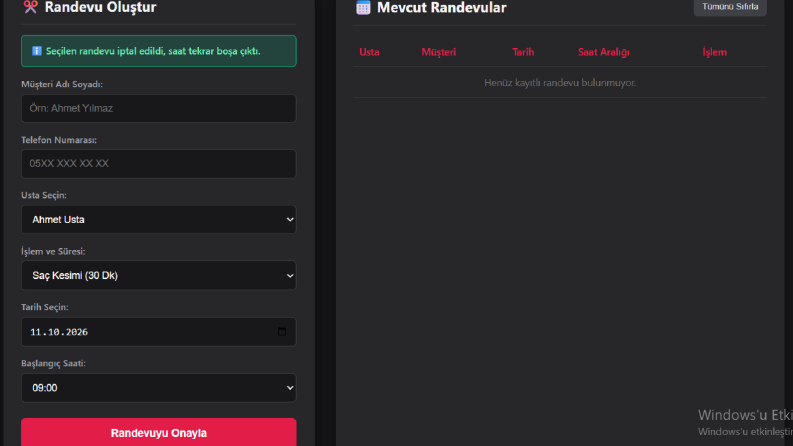Click the Usta column header

pos(369,52)
